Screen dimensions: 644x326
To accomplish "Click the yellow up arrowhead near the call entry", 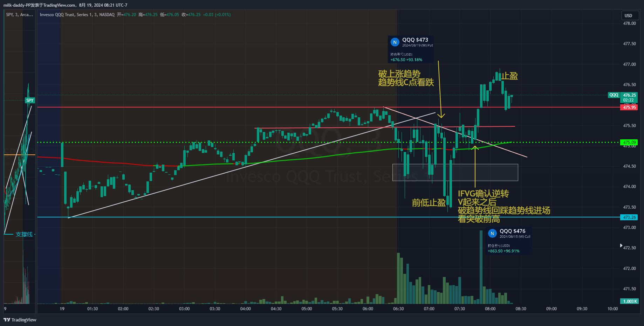I will (x=475, y=147).
